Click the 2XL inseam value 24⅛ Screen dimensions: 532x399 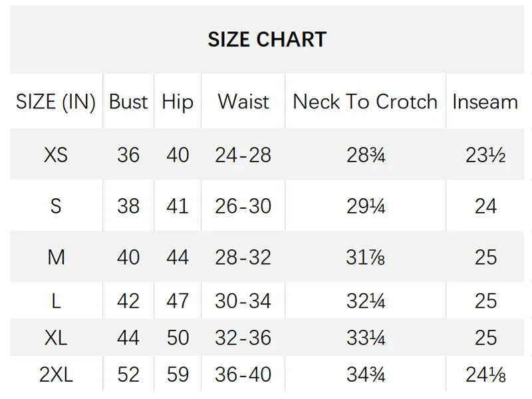tap(485, 375)
